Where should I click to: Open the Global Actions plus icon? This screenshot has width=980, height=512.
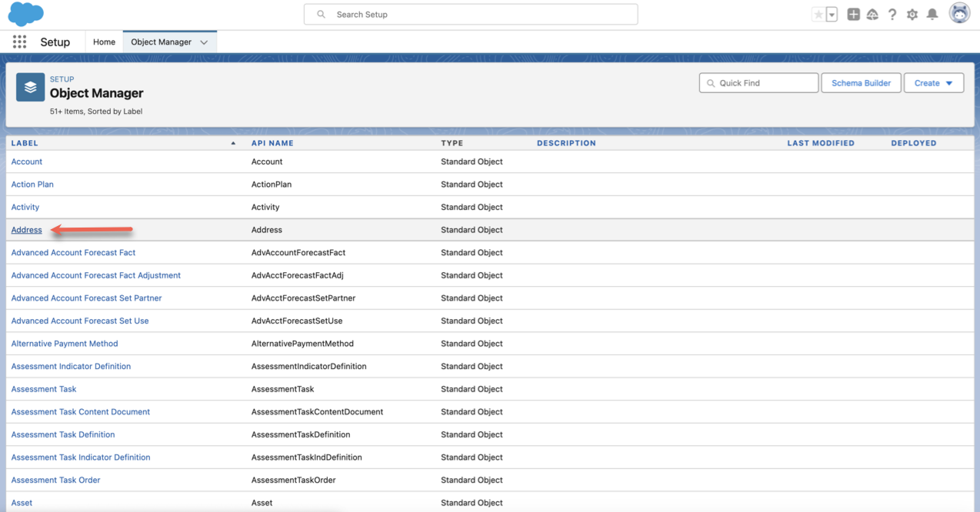pyautogui.click(x=853, y=15)
